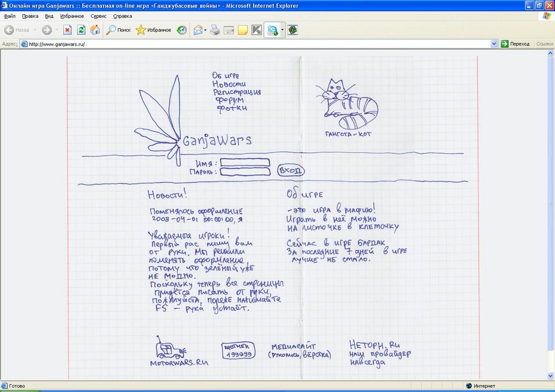Print the page with printer icon

tap(215, 30)
